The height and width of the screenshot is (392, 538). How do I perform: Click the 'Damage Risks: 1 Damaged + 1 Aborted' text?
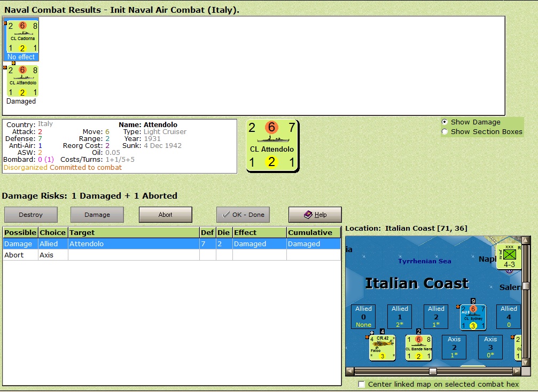click(90, 196)
